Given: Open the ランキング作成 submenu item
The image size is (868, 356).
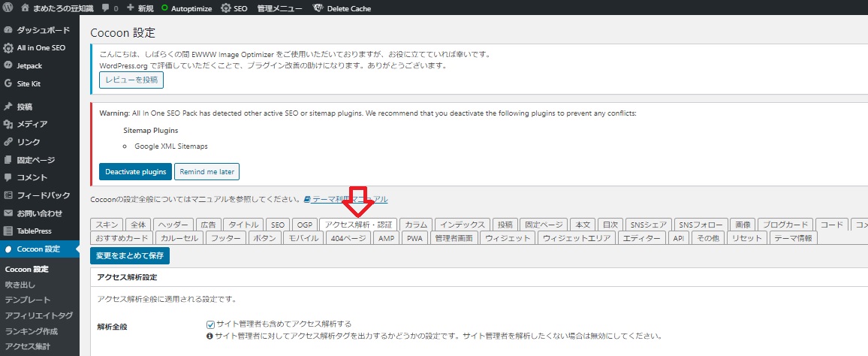Looking at the screenshot, I should click(32, 331).
